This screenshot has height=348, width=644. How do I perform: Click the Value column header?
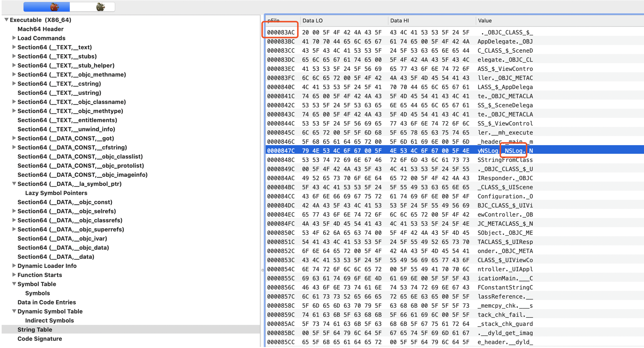pos(560,20)
